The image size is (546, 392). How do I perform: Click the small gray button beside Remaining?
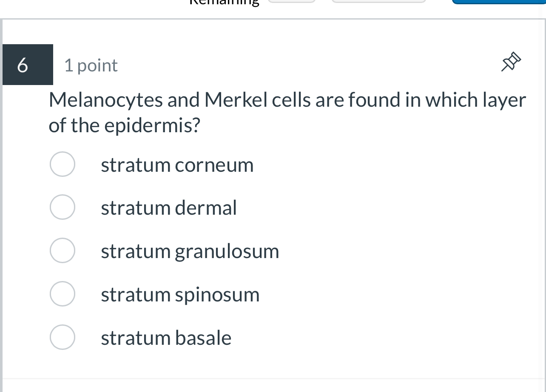click(x=291, y=1)
